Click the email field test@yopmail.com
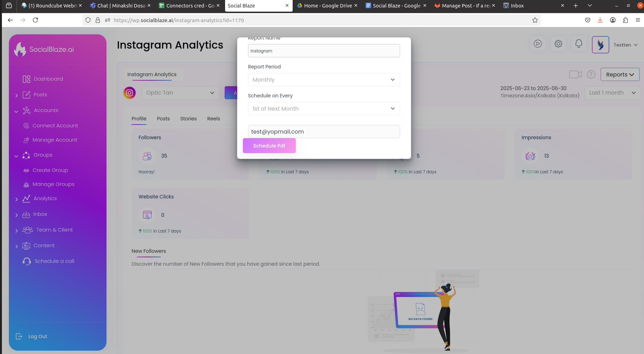This screenshot has width=644, height=354. point(324,132)
